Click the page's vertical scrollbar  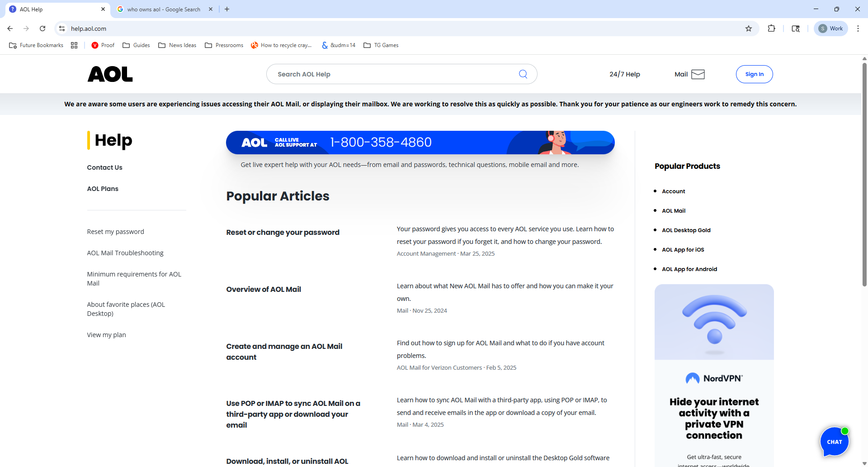[x=864, y=181]
